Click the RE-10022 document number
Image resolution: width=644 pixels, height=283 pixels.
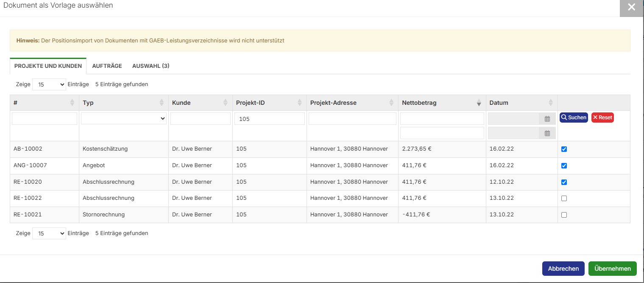28,198
